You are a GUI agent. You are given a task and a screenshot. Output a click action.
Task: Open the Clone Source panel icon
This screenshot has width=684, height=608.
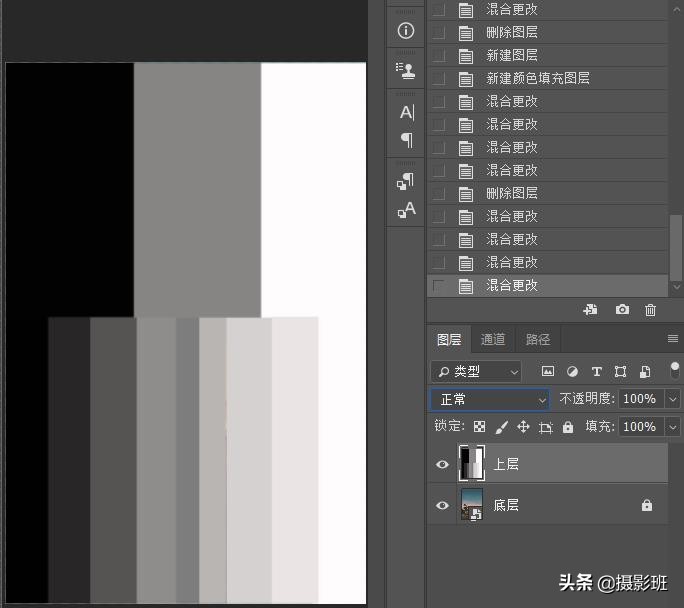[406, 71]
